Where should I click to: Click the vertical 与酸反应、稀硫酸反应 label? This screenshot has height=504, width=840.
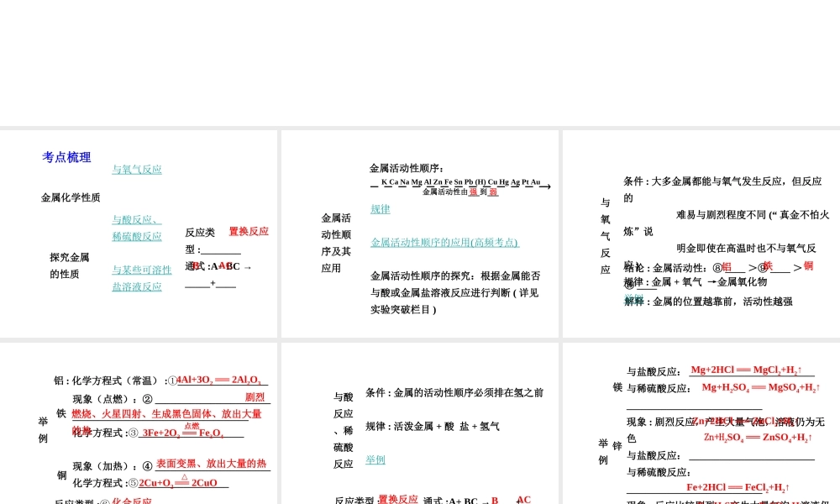343,430
